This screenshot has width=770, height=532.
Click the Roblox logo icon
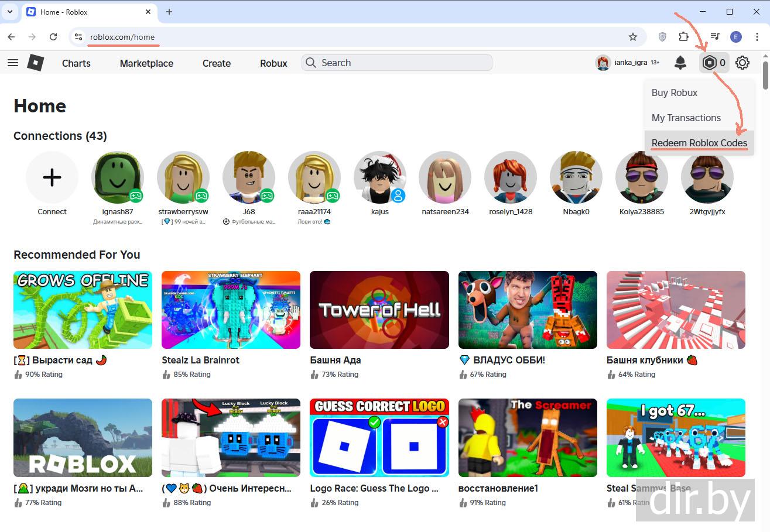pyautogui.click(x=36, y=63)
